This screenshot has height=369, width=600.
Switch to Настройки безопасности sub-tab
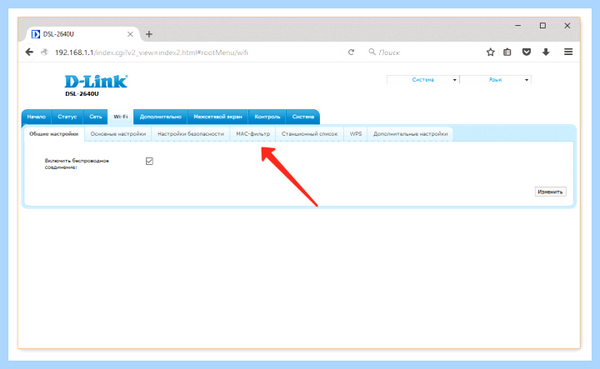[x=191, y=134]
